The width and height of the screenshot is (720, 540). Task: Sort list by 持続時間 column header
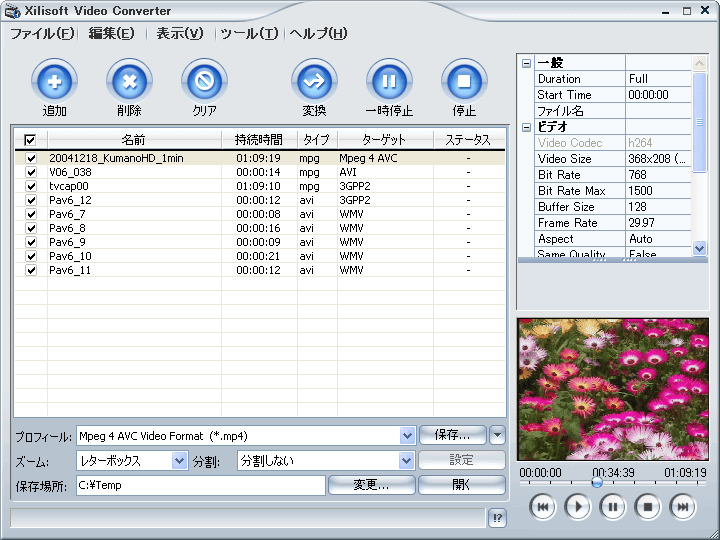(259, 140)
